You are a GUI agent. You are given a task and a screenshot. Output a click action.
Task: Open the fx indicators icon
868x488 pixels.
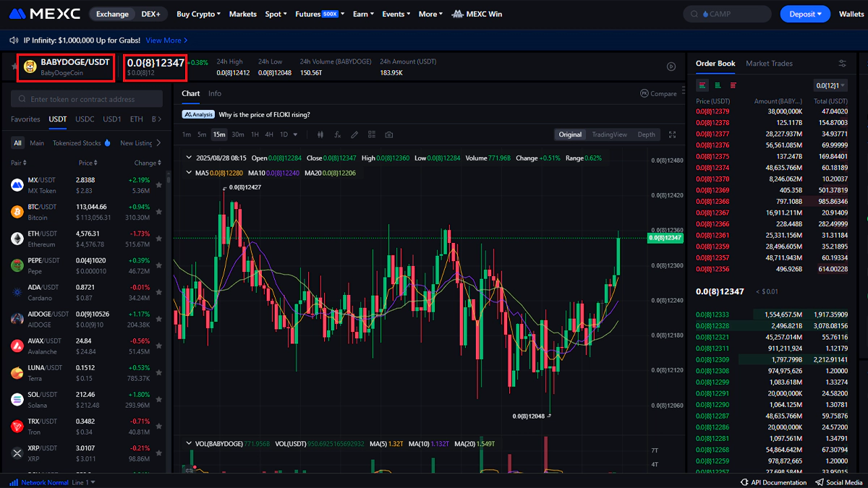coord(337,134)
